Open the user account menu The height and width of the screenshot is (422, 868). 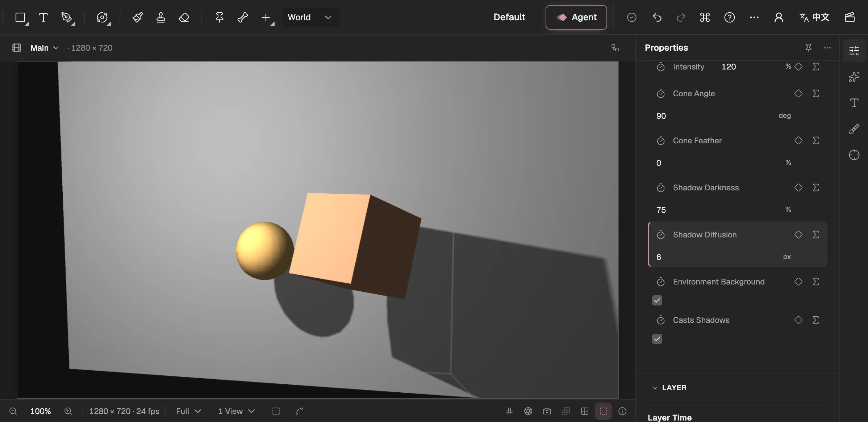pos(779,17)
